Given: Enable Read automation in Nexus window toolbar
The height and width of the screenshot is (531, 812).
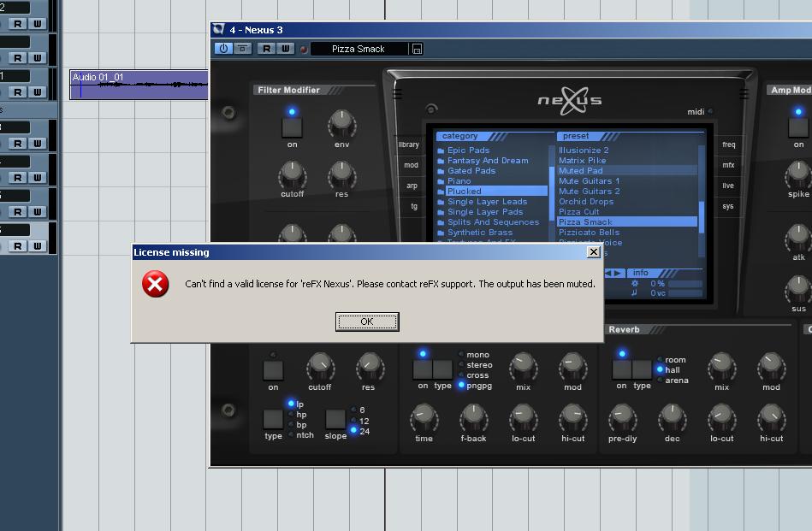Looking at the screenshot, I should coord(267,49).
